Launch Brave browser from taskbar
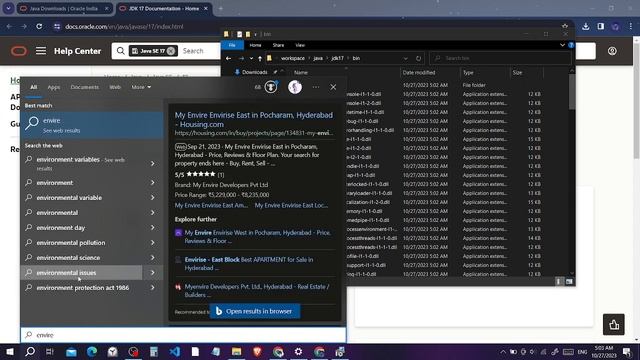The image size is (640, 360). [x=257, y=351]
